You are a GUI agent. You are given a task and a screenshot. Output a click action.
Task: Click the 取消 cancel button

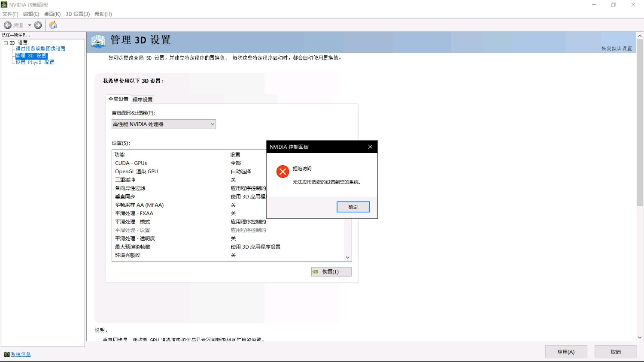tap(616, 352)
